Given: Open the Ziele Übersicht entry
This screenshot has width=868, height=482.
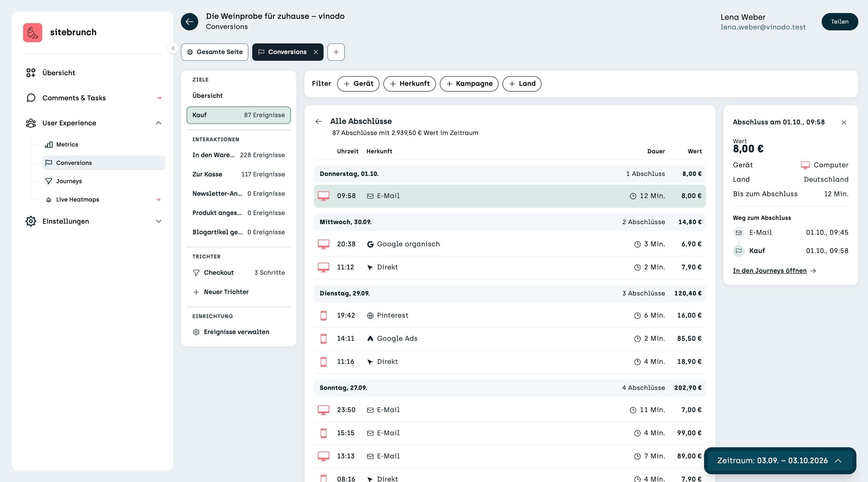Looking at the screenshot, I should (x=239, y=96).
